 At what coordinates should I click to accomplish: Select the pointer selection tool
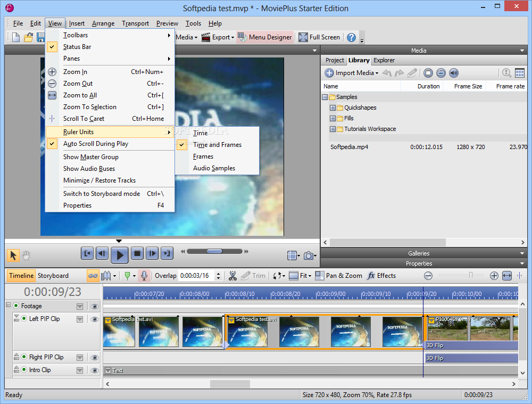point(14,255)
